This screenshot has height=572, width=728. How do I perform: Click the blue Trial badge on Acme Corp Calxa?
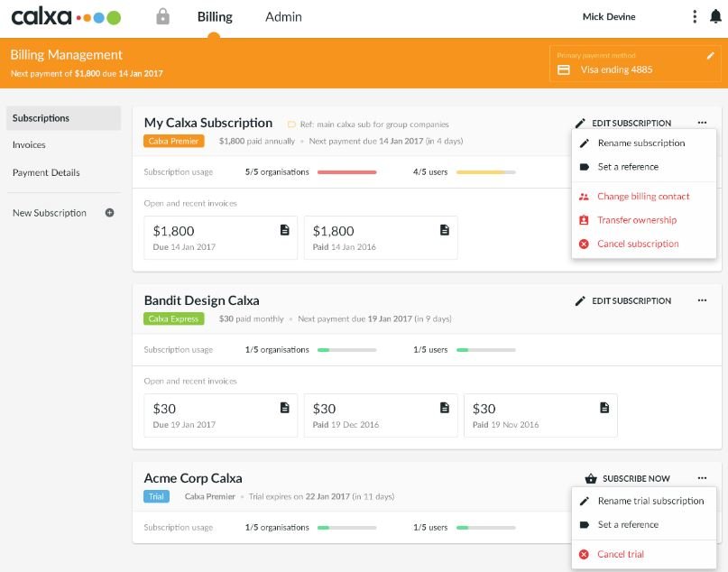pos(156,496)
